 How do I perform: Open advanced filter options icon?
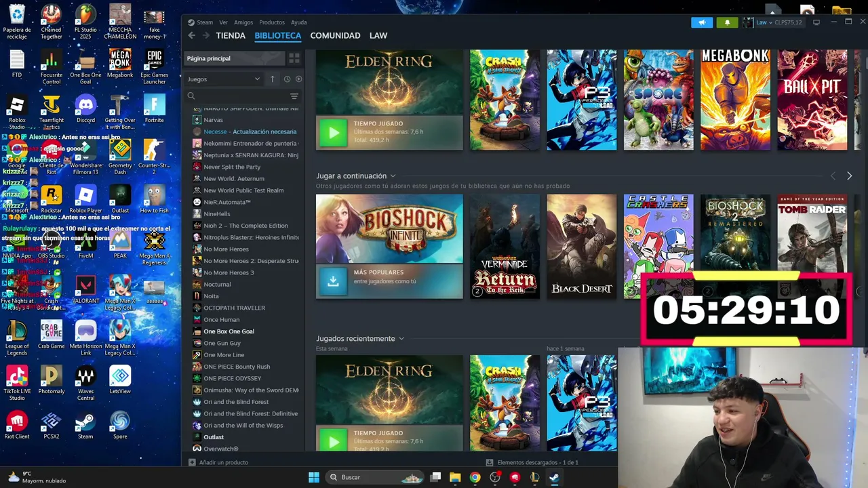pos(294,96)
